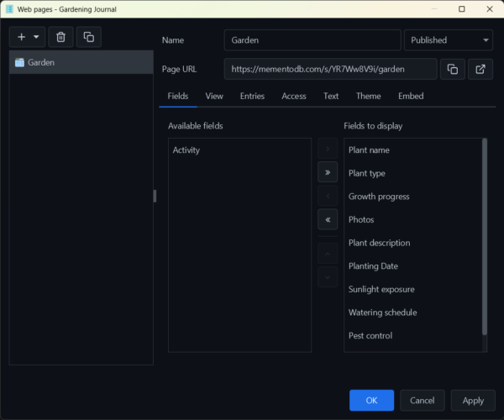Move all fields to display list

(x=327, y=172)
